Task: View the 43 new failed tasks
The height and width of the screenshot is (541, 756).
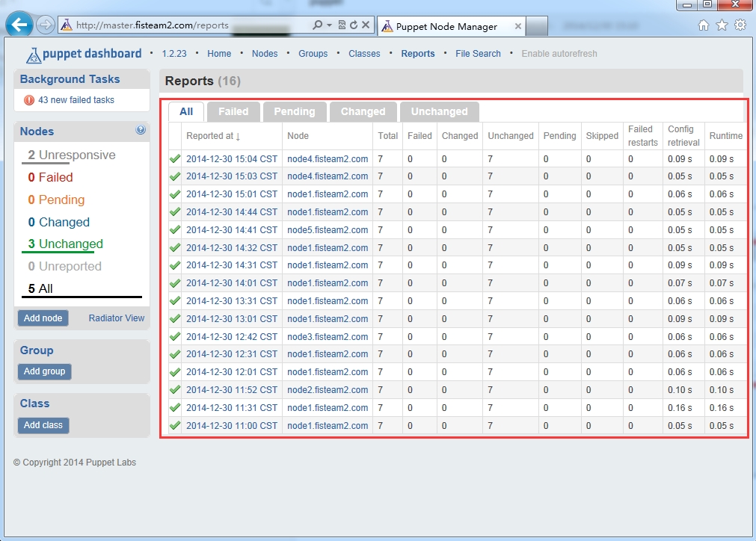Action: pyautogui.click(x=77, y=99)
